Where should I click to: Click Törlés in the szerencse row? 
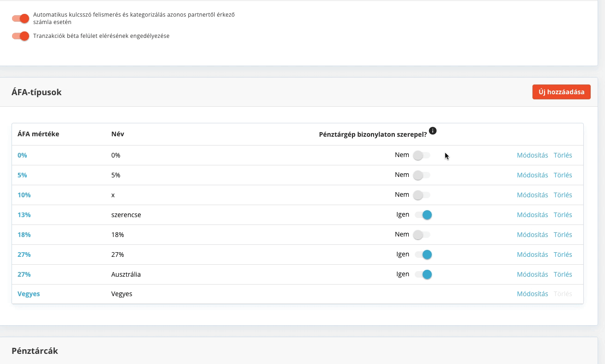pos(563,215)
